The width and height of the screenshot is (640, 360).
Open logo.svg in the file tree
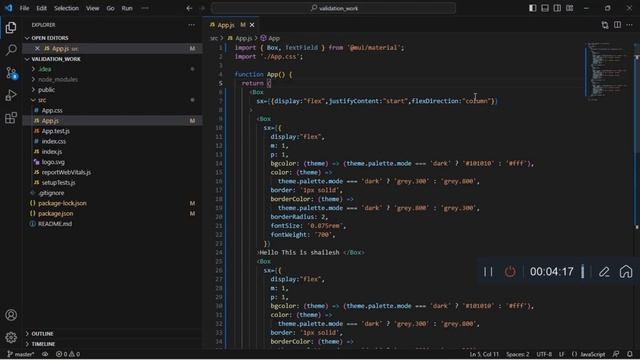click(53, 162)
